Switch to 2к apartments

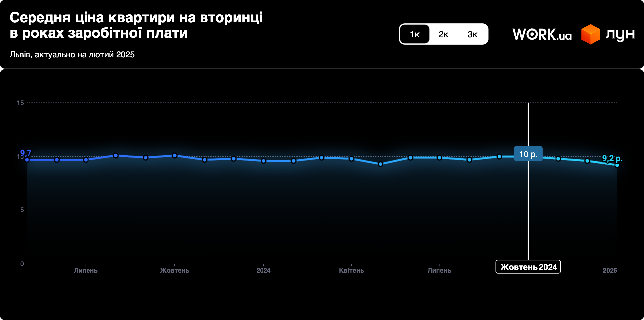pos(443,34)
